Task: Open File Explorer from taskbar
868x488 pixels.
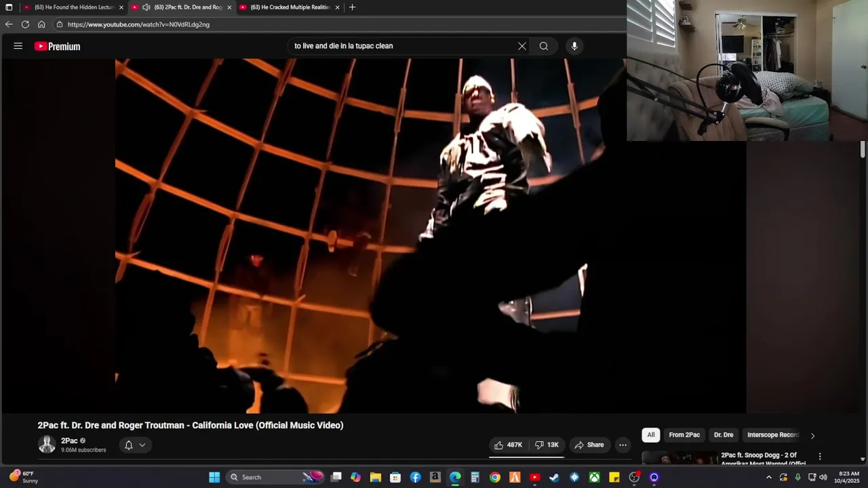Action: click(375, 477)
